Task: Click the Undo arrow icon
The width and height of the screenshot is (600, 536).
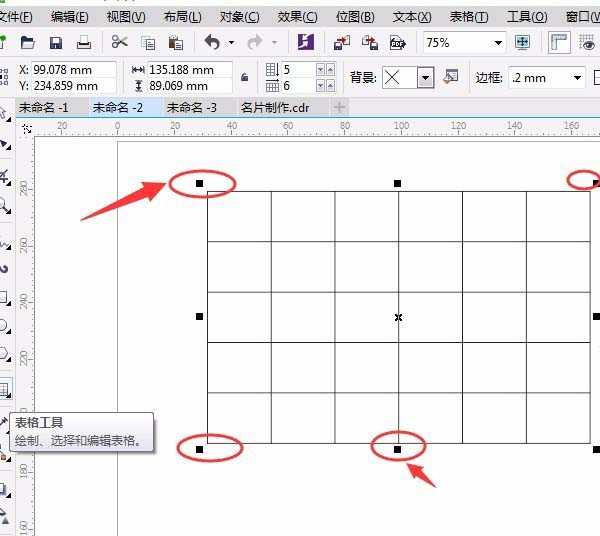Action: click(212, 42)
